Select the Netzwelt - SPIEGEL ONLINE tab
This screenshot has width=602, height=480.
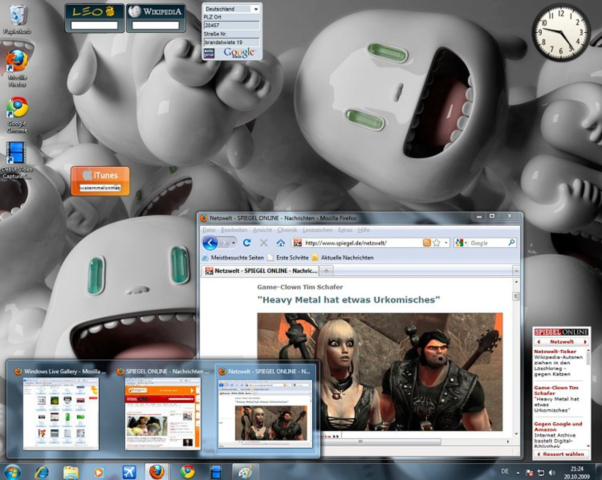click(x=261, y=271)
